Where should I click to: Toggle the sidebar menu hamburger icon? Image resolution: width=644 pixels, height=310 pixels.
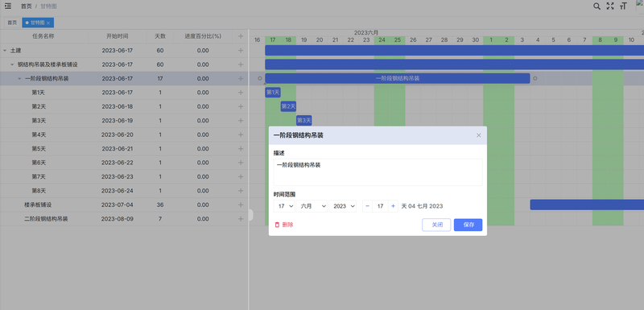pyautogui.click(x=8, y=6)
